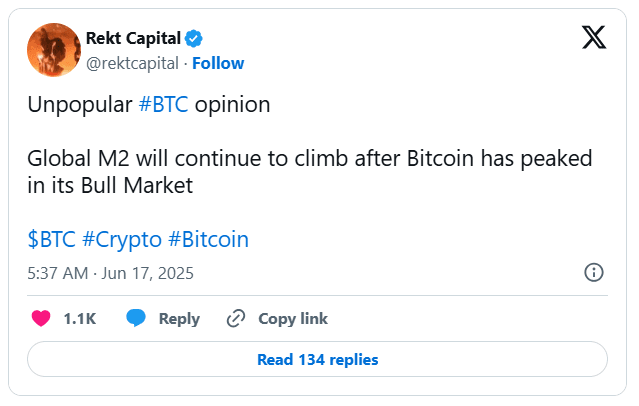Click the Reply text label

click(179, 319)
